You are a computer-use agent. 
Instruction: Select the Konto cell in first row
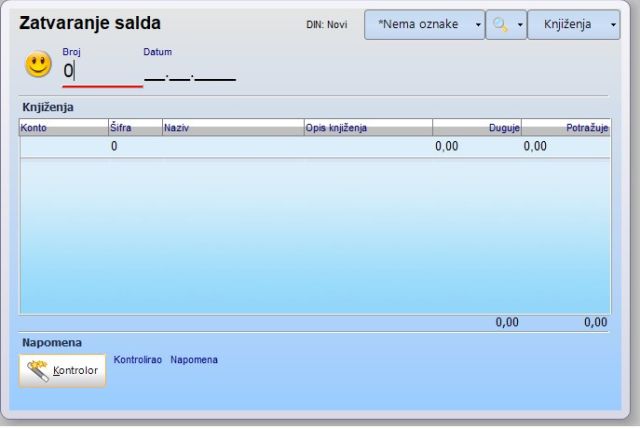tap(62, 147)
